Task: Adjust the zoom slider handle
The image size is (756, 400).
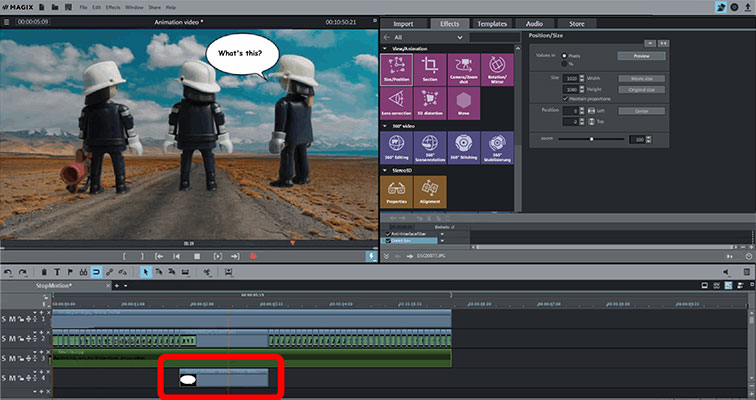Action: coord(592,139)
